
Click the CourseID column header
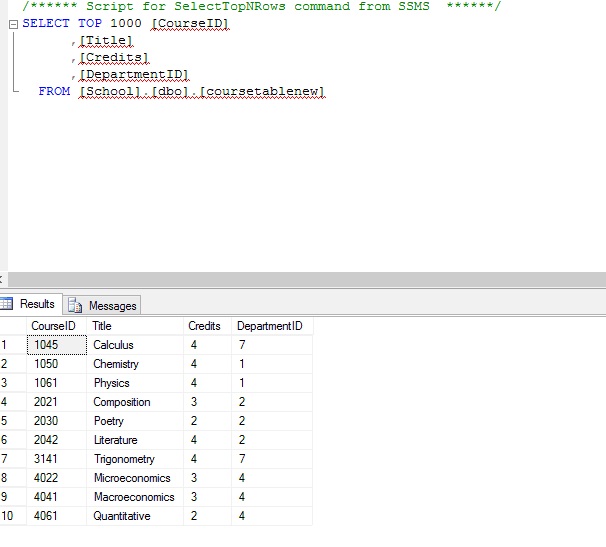56,326
